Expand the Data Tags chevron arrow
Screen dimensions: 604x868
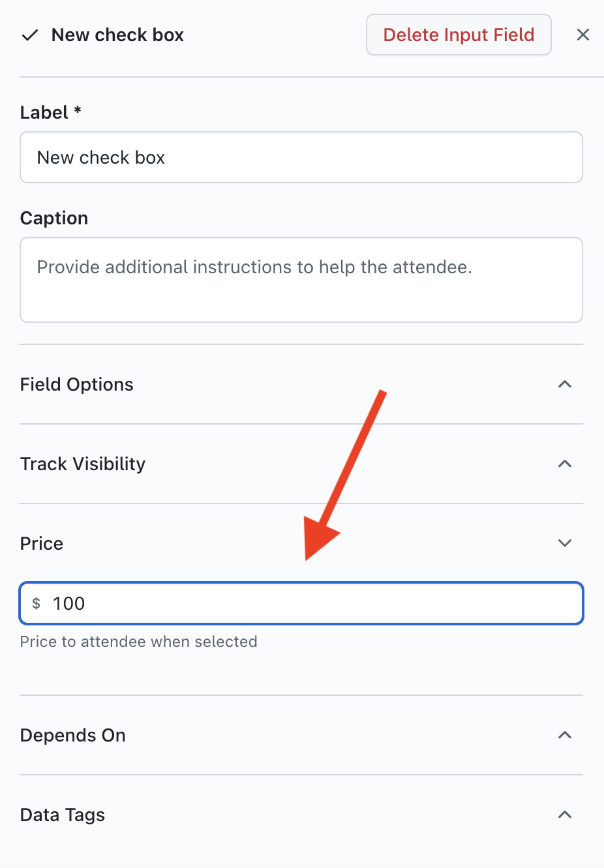(x=565, y=815)
